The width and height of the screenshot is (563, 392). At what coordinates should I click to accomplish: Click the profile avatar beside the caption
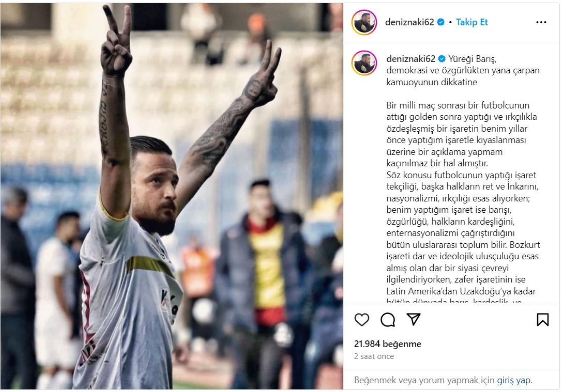tap(364, 63)
